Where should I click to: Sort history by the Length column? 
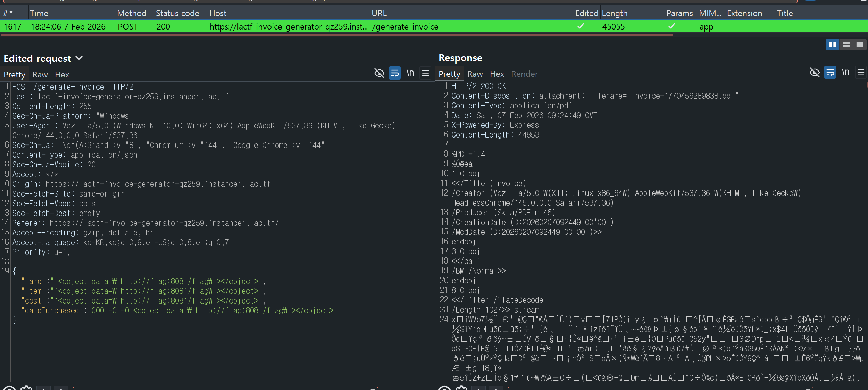615,13
